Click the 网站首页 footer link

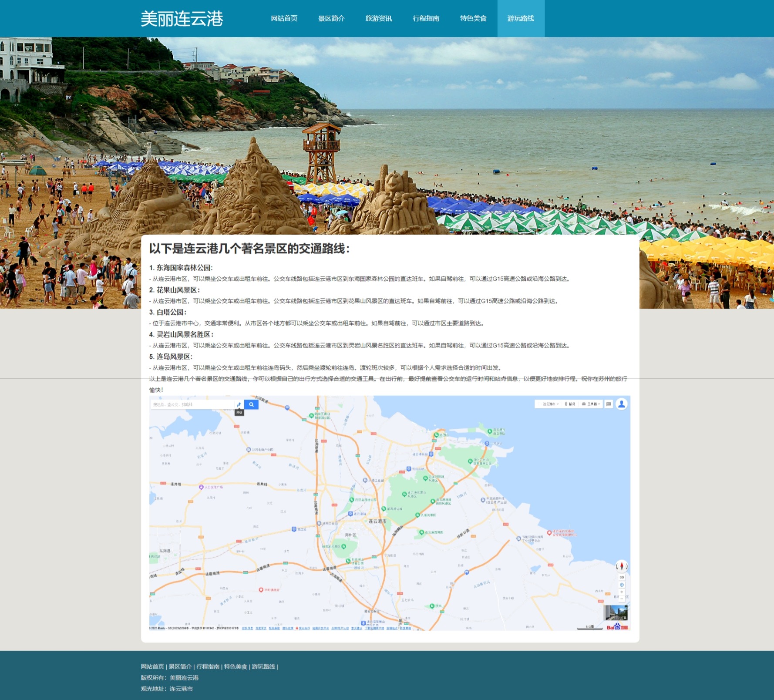[x=152, y=666]
